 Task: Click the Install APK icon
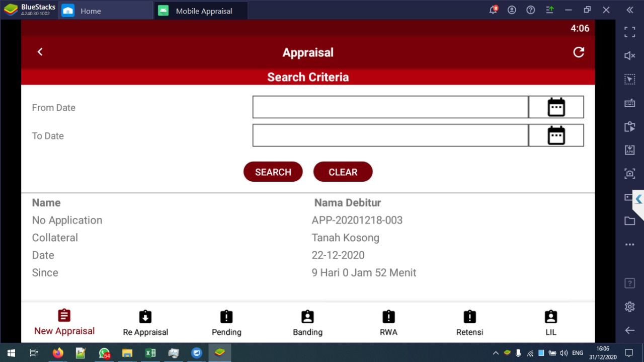coord(629,150)
